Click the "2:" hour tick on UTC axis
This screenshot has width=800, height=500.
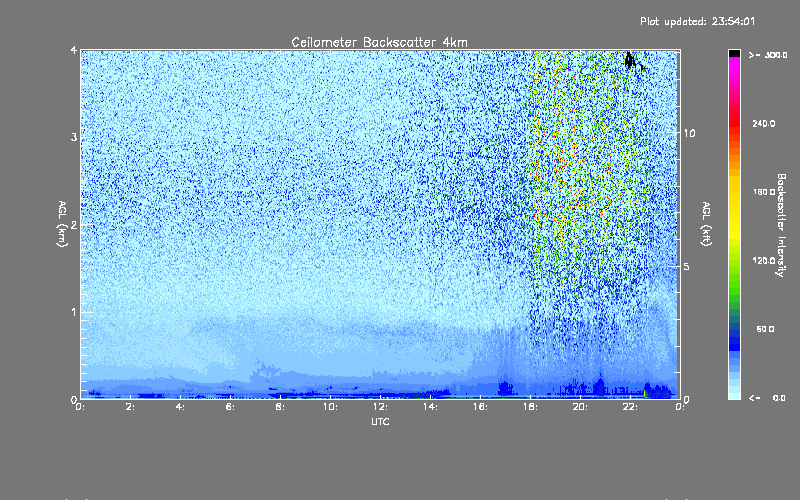pyautogui.click(x=131, y=407)
